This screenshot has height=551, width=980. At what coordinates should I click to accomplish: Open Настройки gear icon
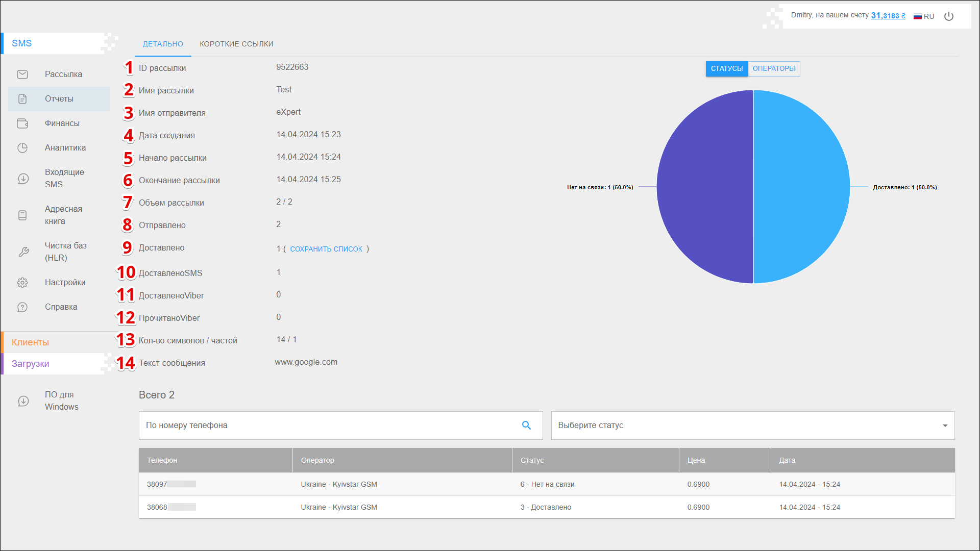(x=22, y=283)
